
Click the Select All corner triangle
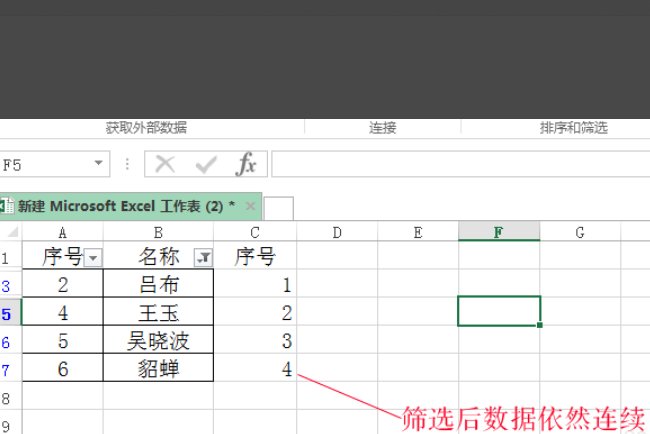click(x=12, y=231)
